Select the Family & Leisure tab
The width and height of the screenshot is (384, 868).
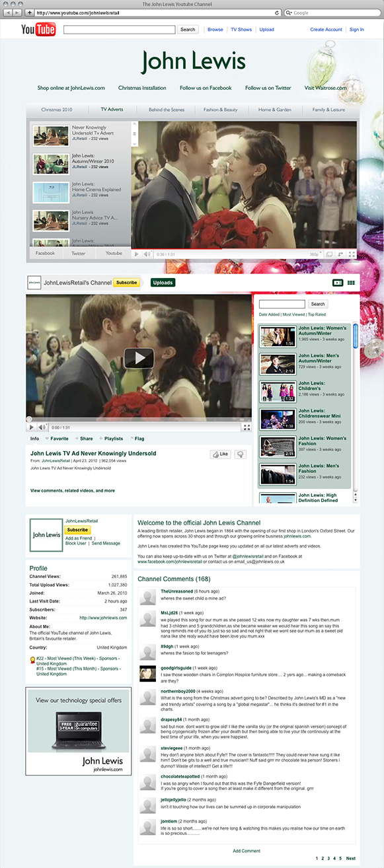click(328, 110)
